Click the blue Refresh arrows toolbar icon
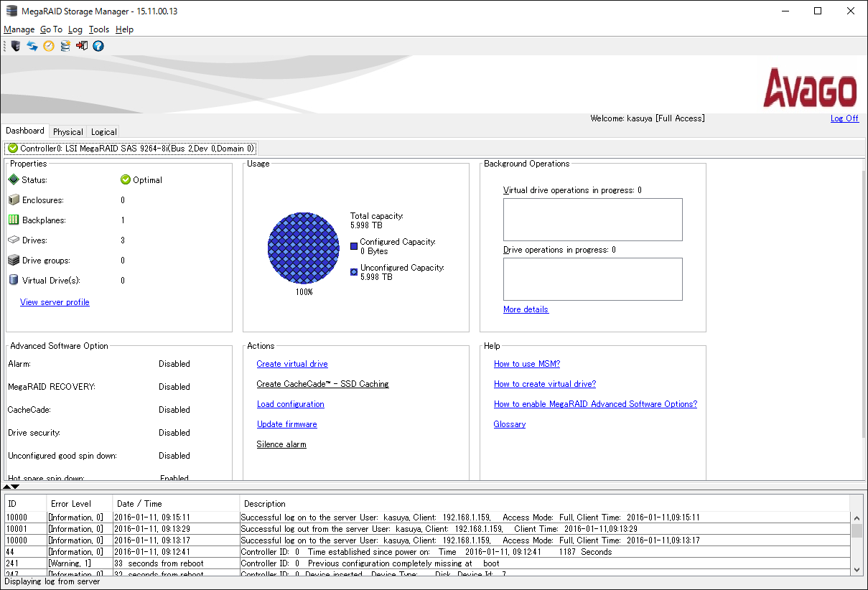 32,46
